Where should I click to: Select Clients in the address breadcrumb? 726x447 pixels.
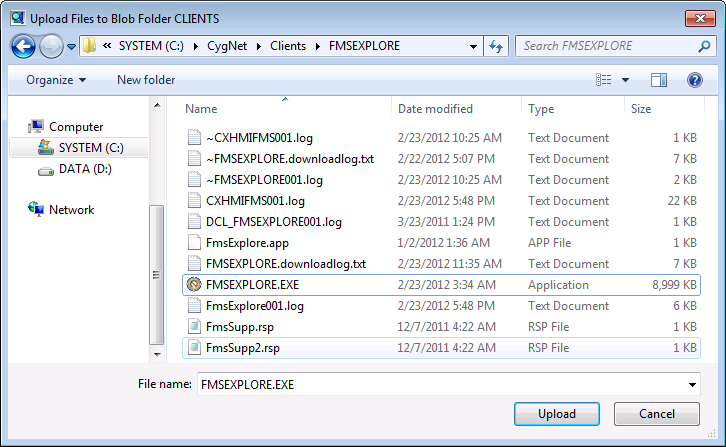pyautogui.click(x=288, y=46)
